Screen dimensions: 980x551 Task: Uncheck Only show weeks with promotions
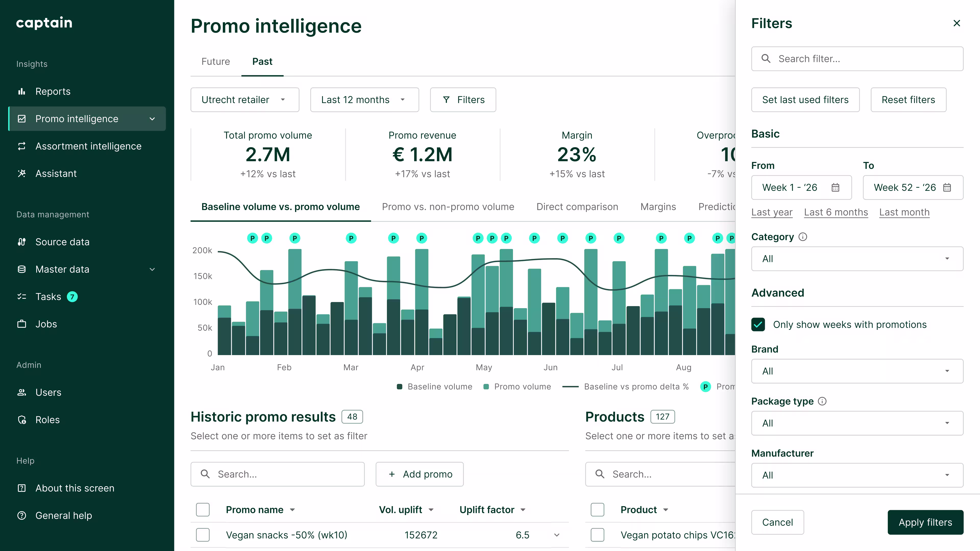[758, 324]
